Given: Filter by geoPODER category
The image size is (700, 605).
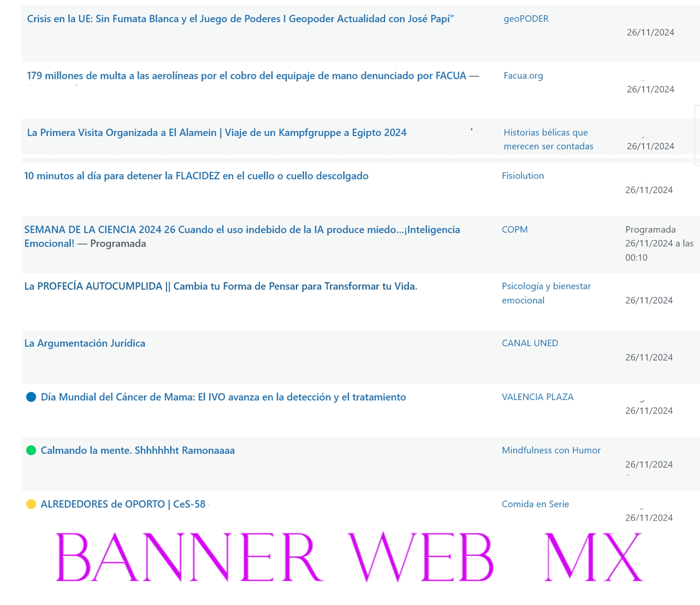Looking at the screenshot, I should pos(526,19).
